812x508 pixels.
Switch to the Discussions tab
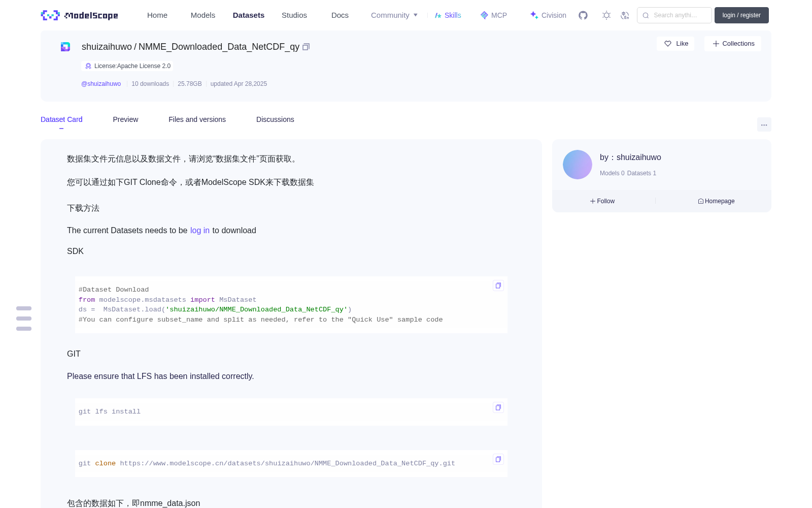point(275,119)
